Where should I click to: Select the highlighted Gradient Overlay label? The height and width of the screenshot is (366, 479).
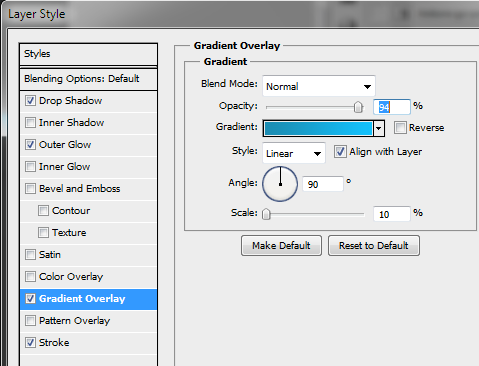pos(82,298)
